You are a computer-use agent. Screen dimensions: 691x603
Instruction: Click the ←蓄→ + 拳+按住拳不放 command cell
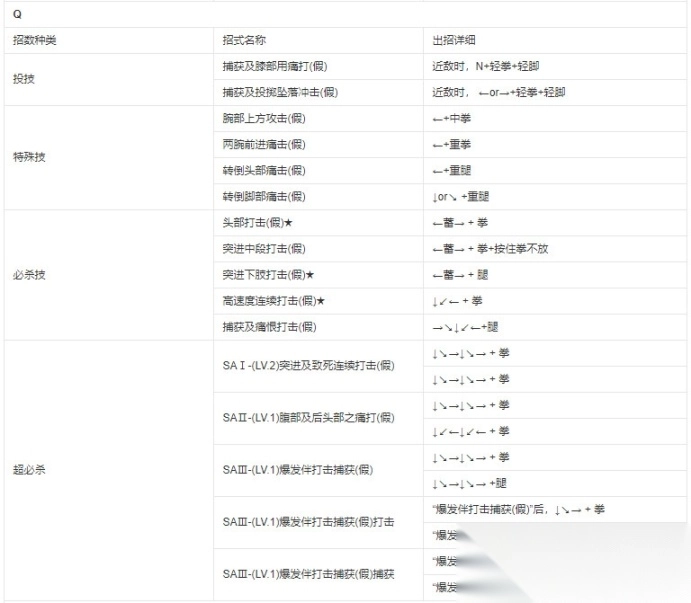489,248
